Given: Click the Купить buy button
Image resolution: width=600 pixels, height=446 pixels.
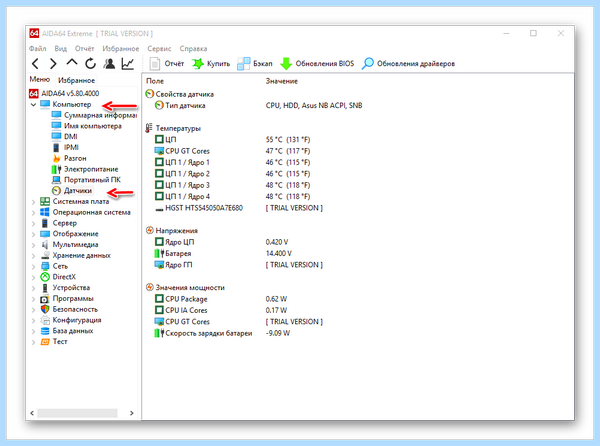Looking at the screenshot, I should point(211,63).
